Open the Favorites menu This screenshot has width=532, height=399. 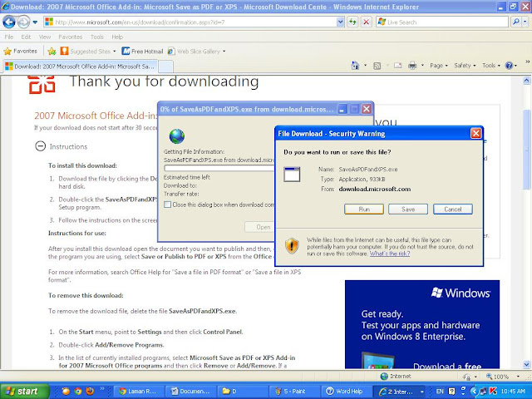[x=70, y=37]
